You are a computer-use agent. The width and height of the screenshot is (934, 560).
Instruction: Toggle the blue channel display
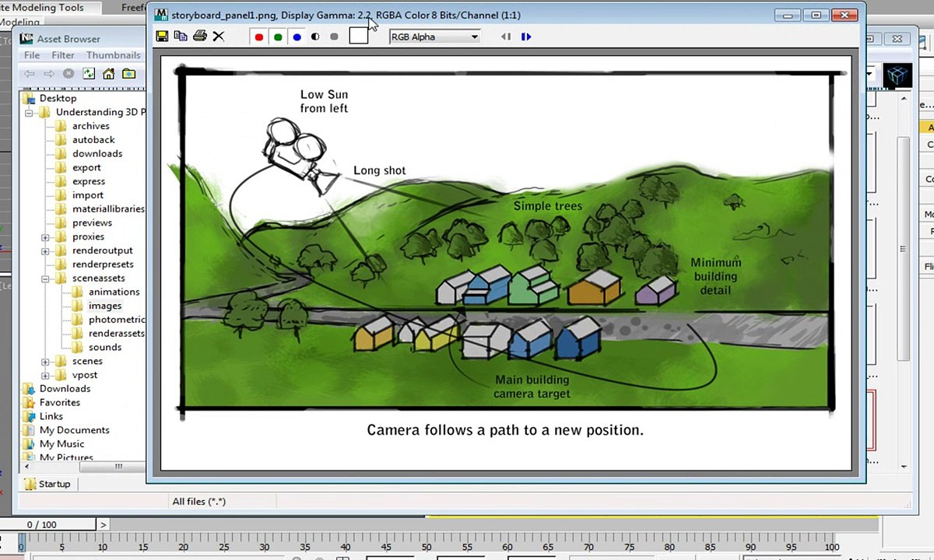point(297,37)
